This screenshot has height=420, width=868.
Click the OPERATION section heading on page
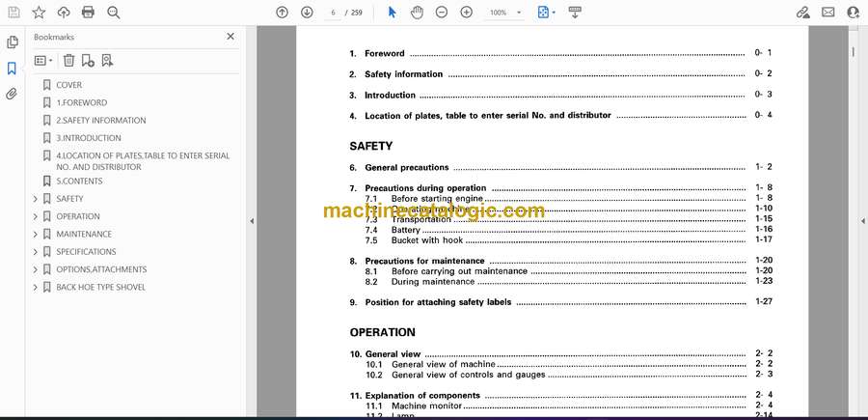(383, 332)
